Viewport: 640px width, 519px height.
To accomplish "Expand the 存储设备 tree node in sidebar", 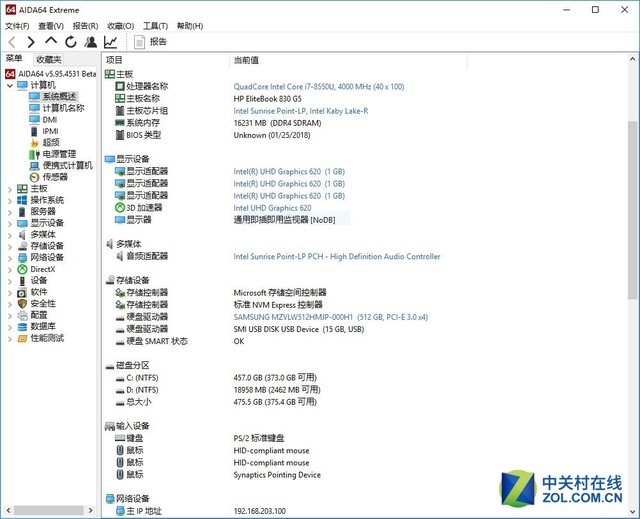I will [x=10, y=246].
